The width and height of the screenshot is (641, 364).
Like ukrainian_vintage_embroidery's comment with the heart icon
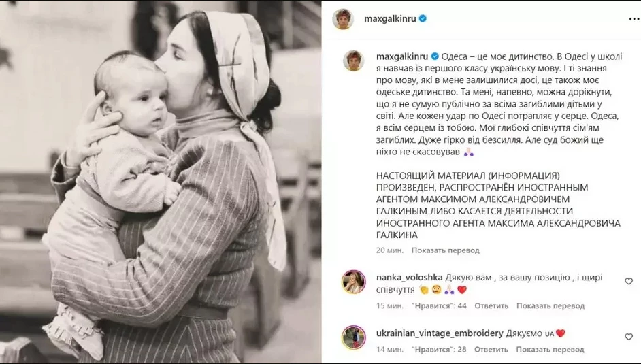point(629,337)
